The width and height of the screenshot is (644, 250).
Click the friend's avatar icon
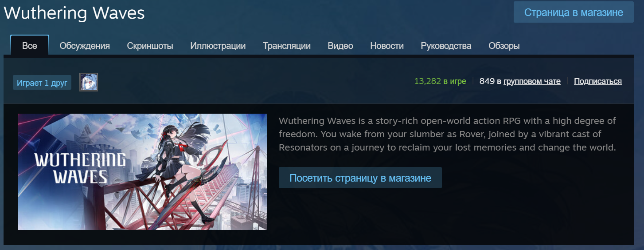(89, 82)
